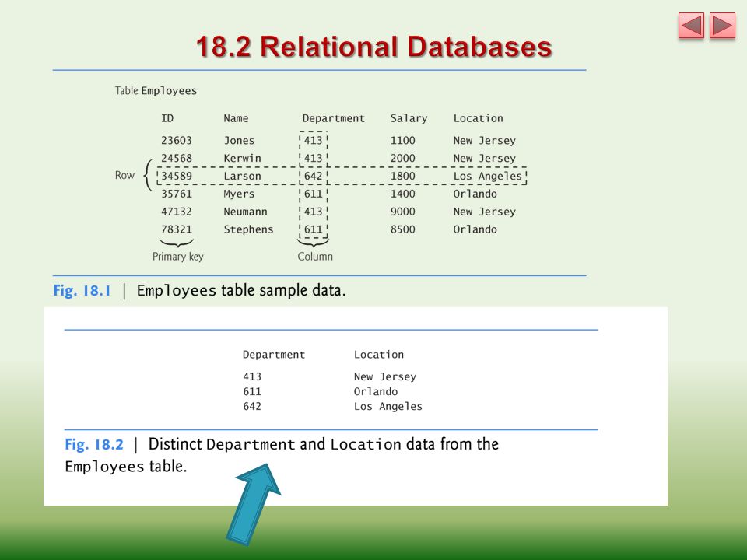
Task: Click department 611 in Stephens's row
Action: tap(314, 229)
